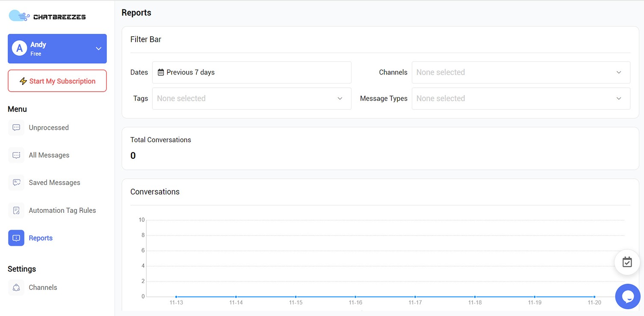Expand the Andy account chevron
This screenshot has width=644, height=316.
(x=98, y=49)
